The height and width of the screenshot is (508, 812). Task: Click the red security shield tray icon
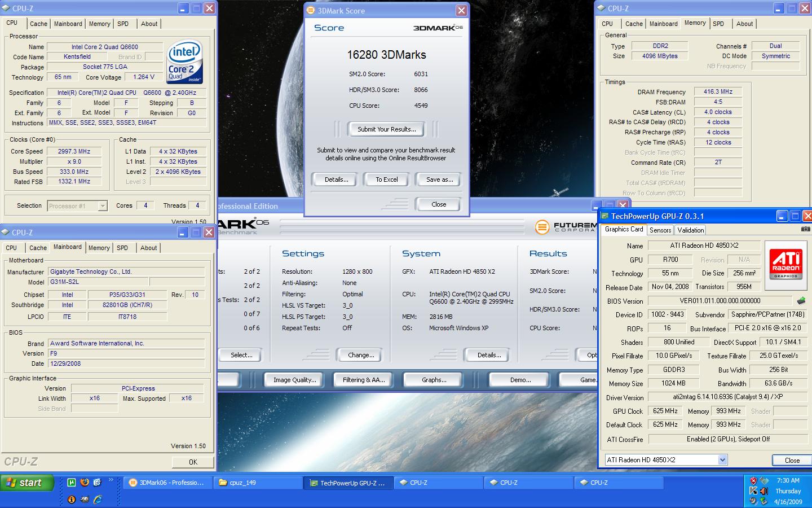753,481
